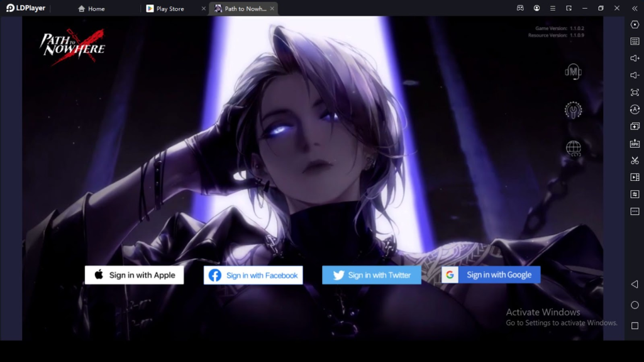Sign in with Apple

click(x=135, y=275)
